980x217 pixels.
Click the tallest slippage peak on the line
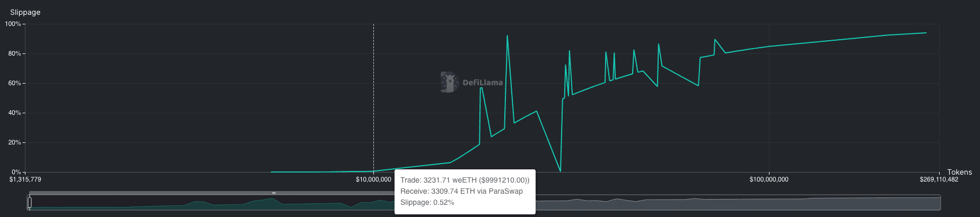507,36
